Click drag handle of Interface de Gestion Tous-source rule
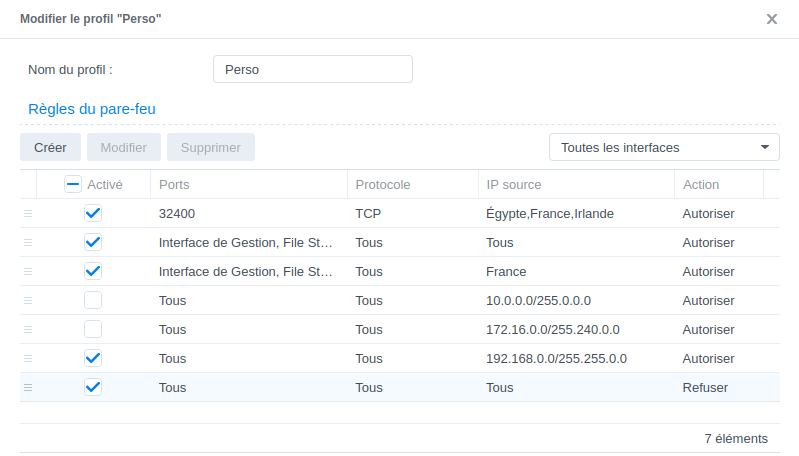799x456 pixels. (28, 243)
